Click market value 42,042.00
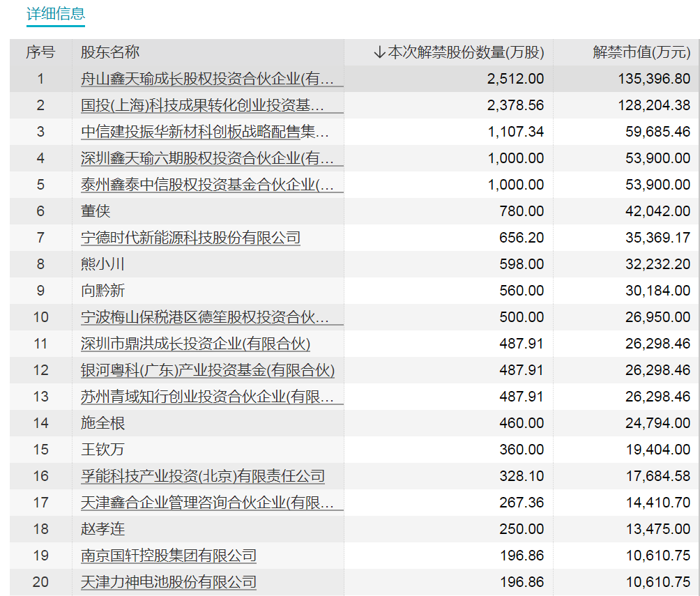The height and width of the screenshot is (596, 700). coord(658,211)
